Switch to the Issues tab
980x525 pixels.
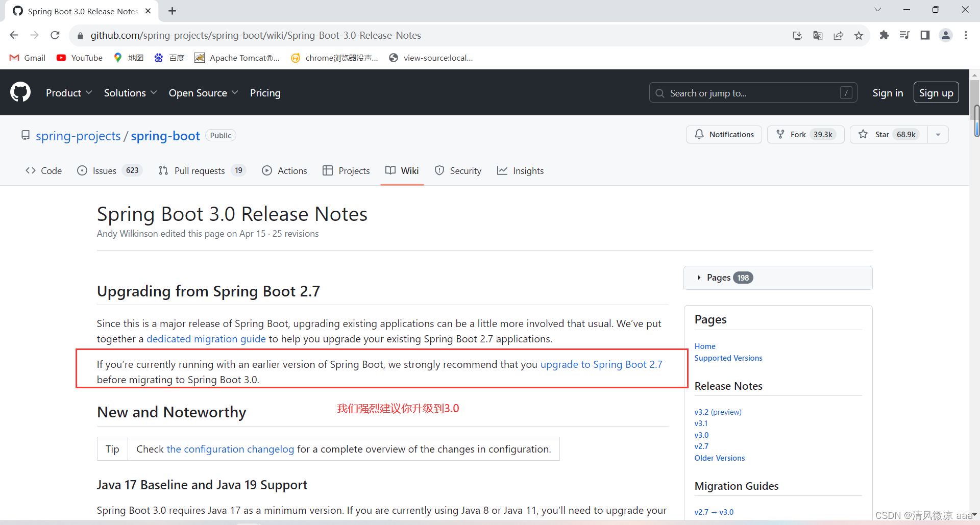pos(109,170)
